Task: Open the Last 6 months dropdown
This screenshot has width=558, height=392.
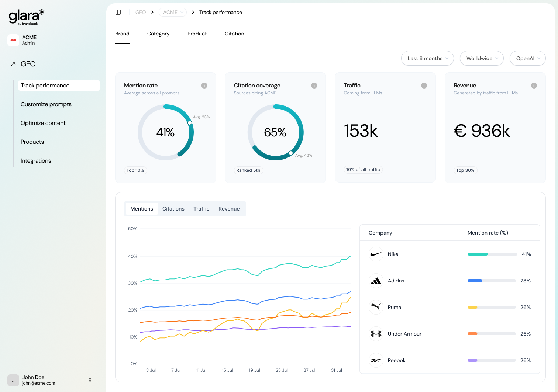Action: pyautogui.click(x=427, y=58)
